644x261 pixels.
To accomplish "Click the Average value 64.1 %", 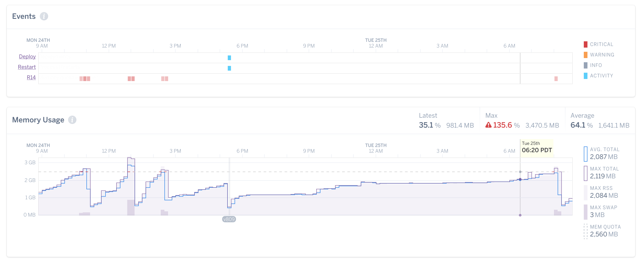I will coord(581,125).
